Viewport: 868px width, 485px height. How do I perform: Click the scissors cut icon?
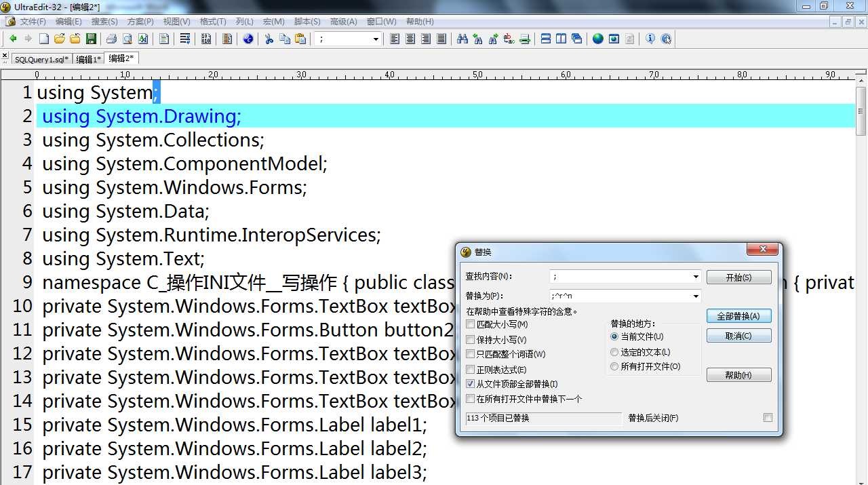pyautogui.click(x=269, y=39)
